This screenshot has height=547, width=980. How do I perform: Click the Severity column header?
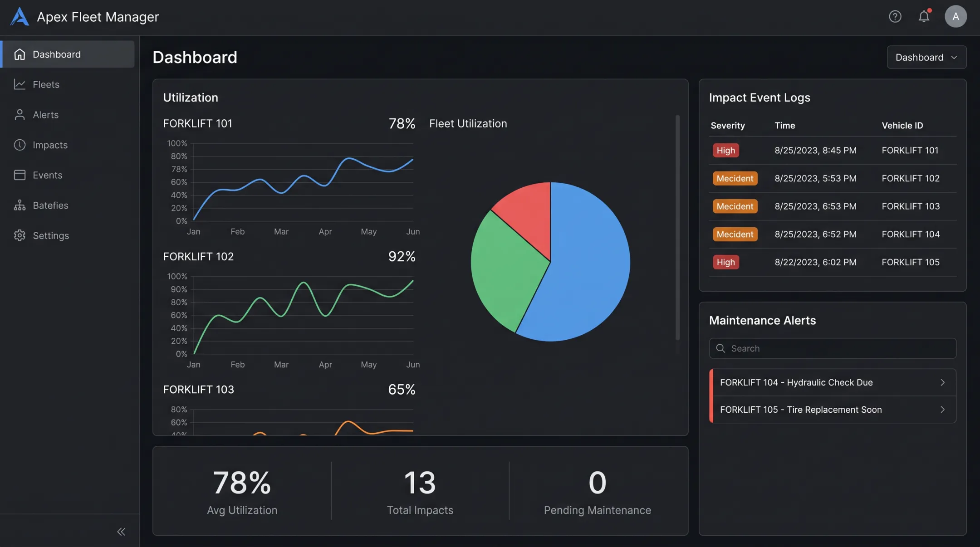point(728,126)
